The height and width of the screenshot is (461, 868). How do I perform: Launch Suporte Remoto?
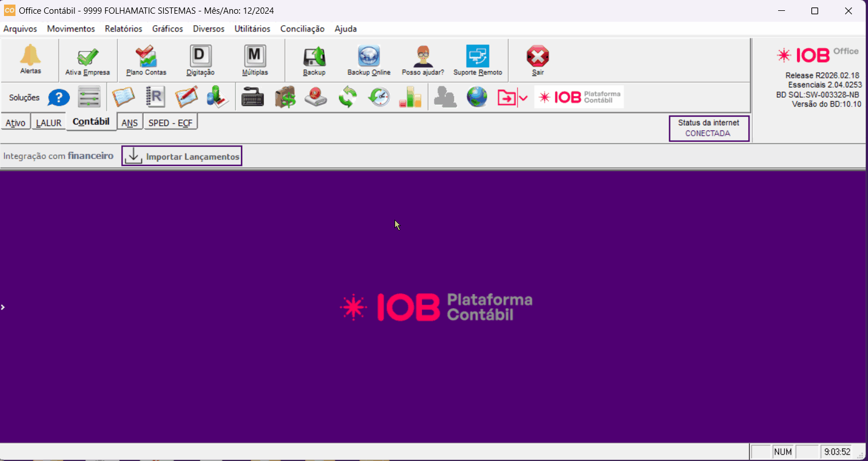click(478, 60)
